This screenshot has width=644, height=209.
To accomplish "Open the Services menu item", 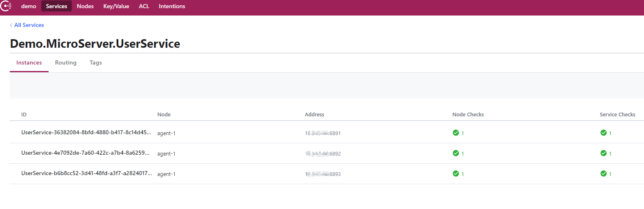I will pos(56,6).
